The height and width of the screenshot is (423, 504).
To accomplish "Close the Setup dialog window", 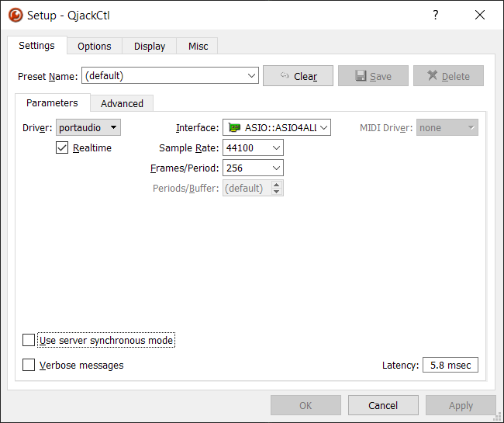I will [480, 15].
